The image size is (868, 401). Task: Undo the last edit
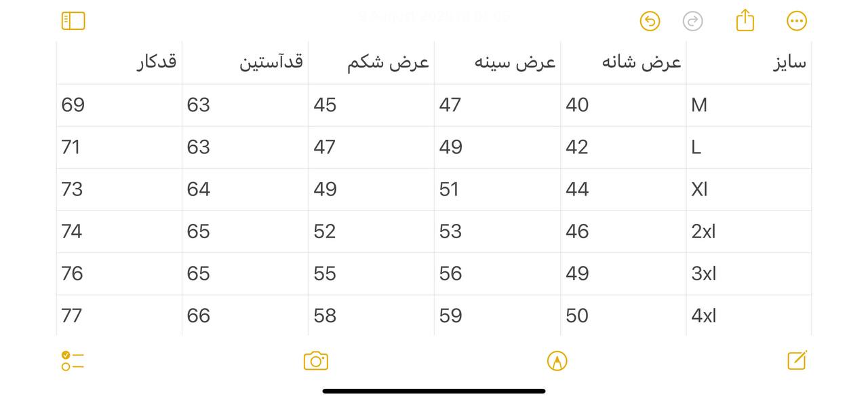click(x=650, y=21)
